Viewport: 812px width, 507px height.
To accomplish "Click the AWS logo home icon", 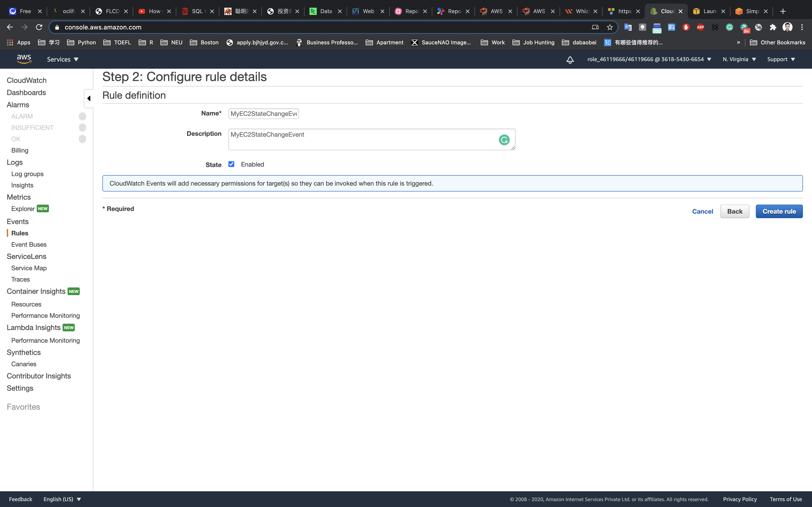I will pyautogui.click(x=24, y=59).
